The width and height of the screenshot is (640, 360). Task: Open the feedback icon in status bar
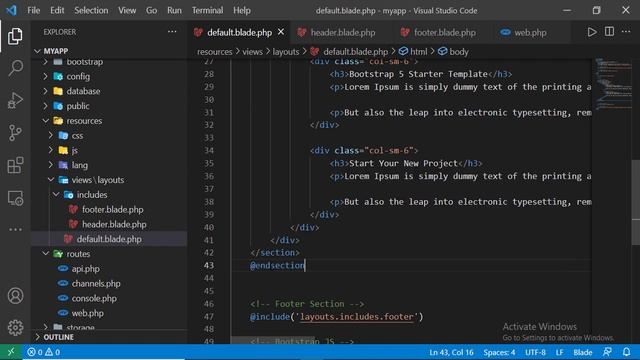[607, 352]
